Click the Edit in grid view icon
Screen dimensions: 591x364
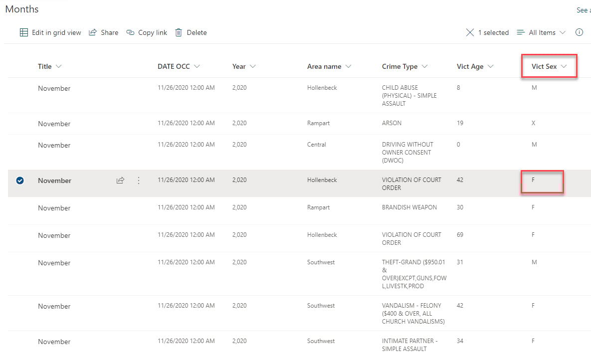[24, 32]
